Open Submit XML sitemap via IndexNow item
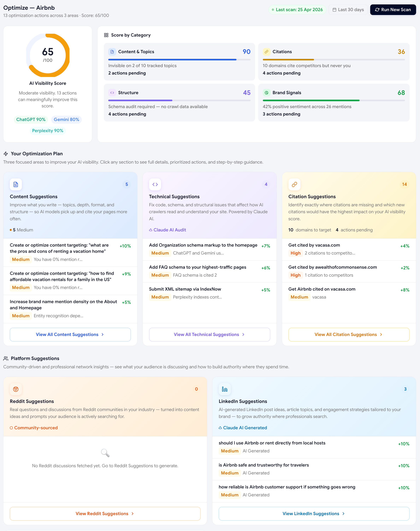 (209, 293)
